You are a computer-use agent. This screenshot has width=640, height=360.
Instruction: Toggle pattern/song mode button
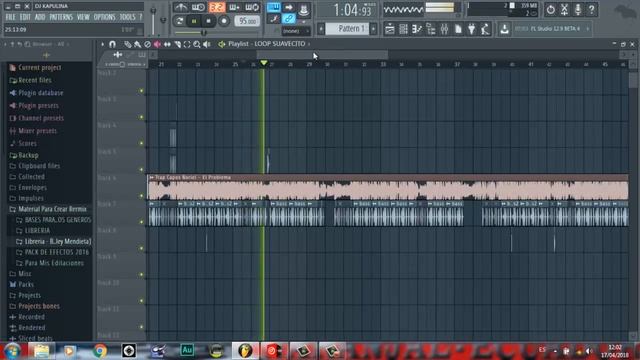(x=179, y=20)
